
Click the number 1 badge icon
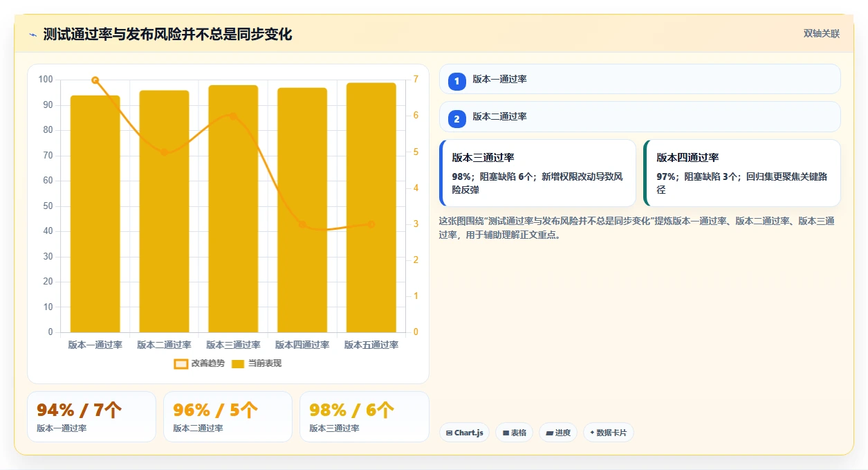point(456,82)
